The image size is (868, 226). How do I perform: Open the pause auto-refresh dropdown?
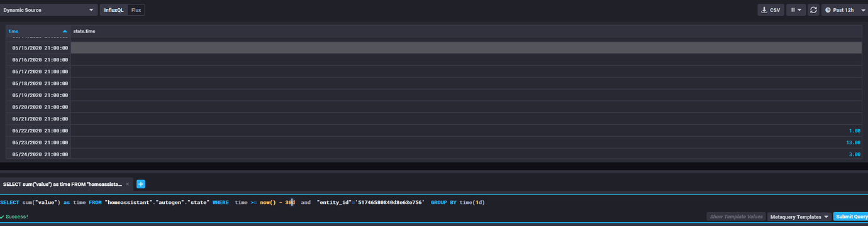pyautogui.click(x=796, y=10)
